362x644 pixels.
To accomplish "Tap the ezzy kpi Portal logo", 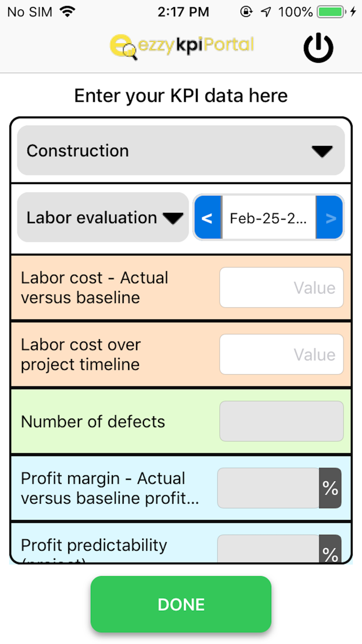I will pyautogui.click(x=182, y=47).
